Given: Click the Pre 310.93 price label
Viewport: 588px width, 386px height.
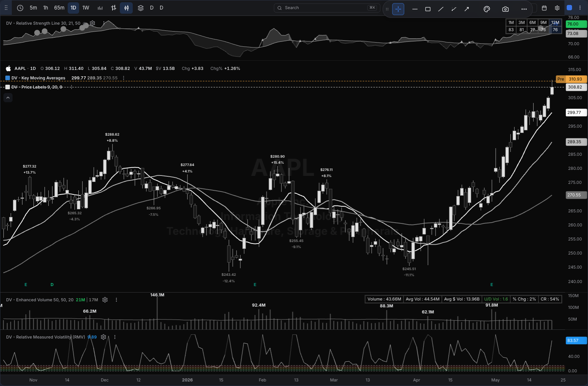Looking at the screenshot, I should 571,79.
